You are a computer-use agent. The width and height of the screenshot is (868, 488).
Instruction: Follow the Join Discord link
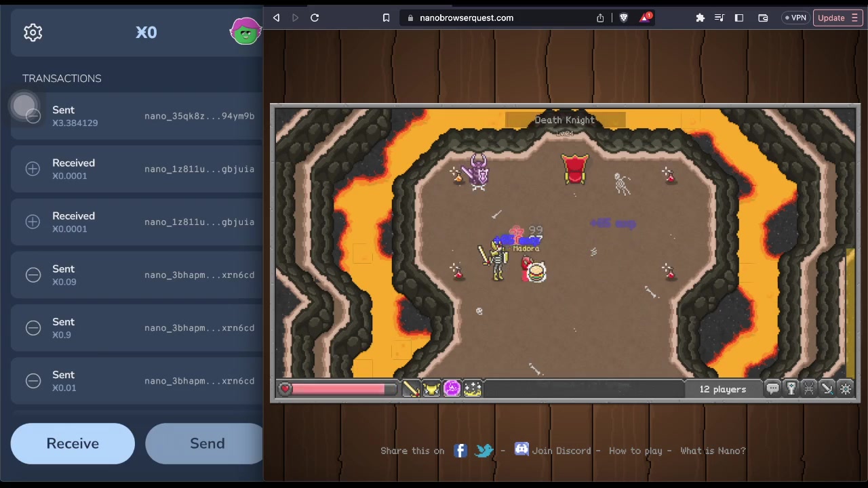561,451
